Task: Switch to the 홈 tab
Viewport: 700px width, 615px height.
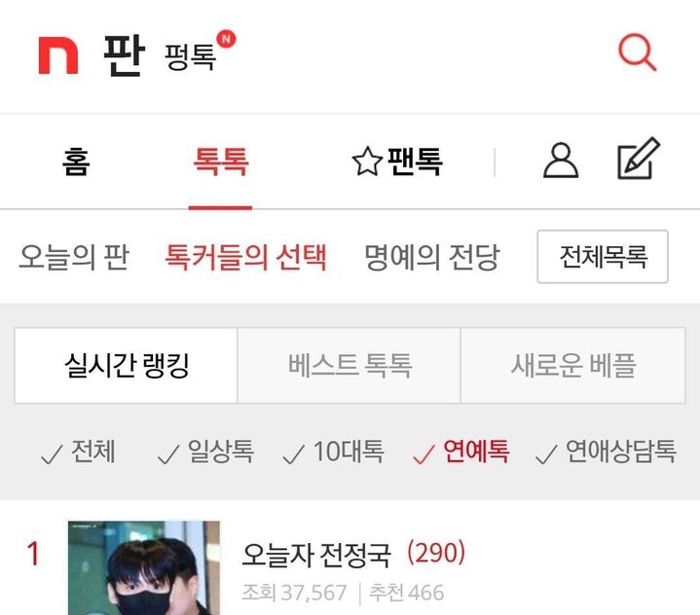Action: tap(76, 162)
